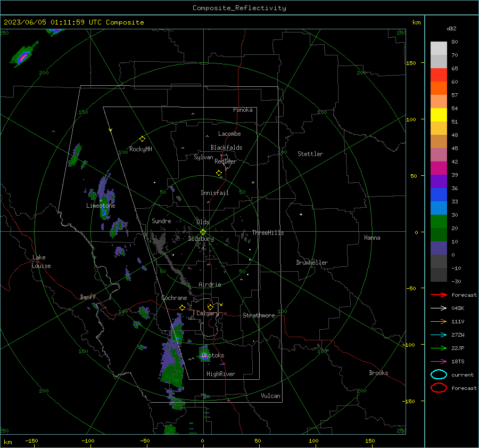The width and height of the screenshot is (479, 448).
Task: Click the Hanna city label
Action: point(372,238)
